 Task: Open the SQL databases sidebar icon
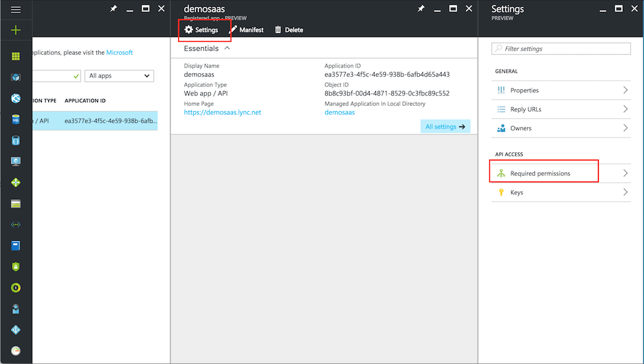coord(16,120)
